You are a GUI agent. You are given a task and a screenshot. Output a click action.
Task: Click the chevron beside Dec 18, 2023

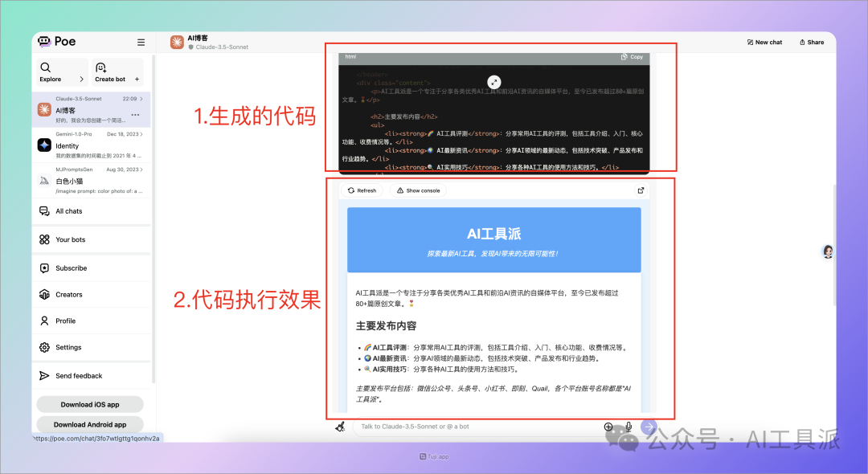point(141,134)
